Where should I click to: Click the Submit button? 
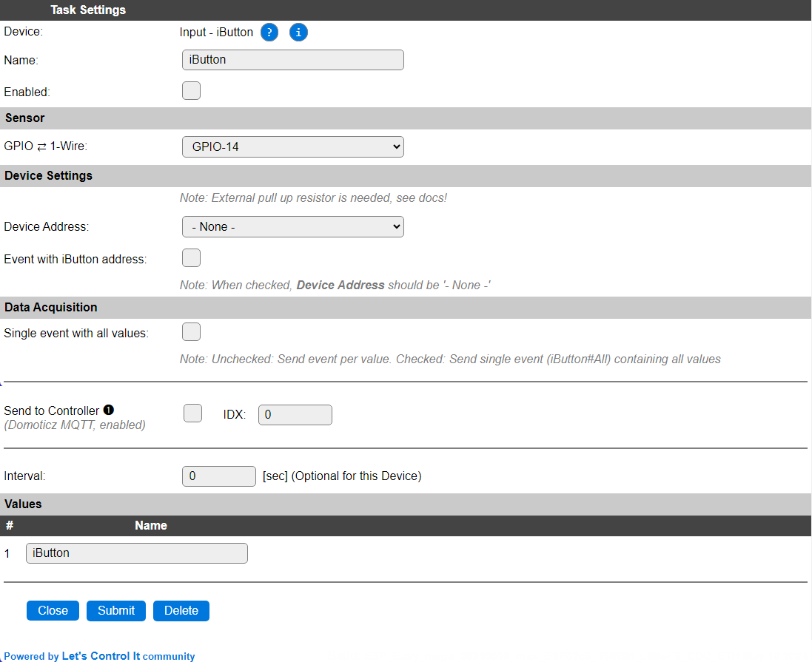[x=116, y=611]
